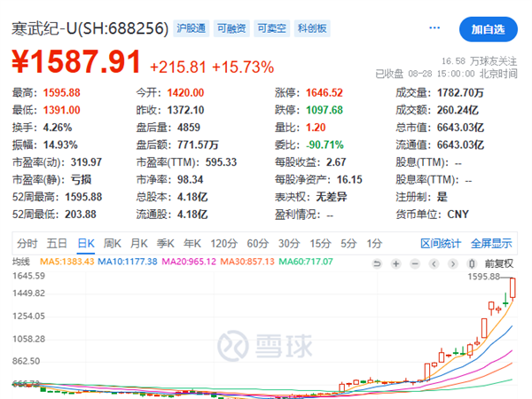Click the stock name 寒武纪-U(SH:688256)

coord(90,28)
